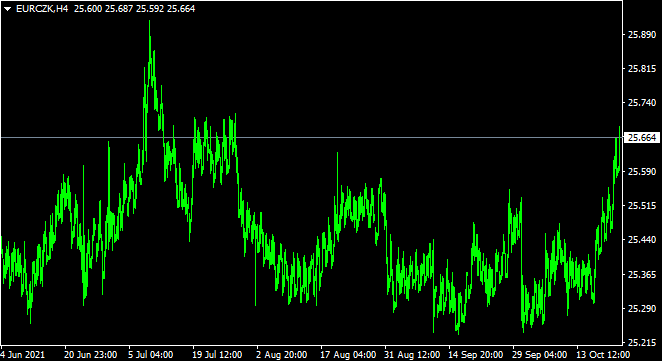Click the horizontal bid price line
The height and width of the screenshot is (361, 662).
tap(312, 138)
